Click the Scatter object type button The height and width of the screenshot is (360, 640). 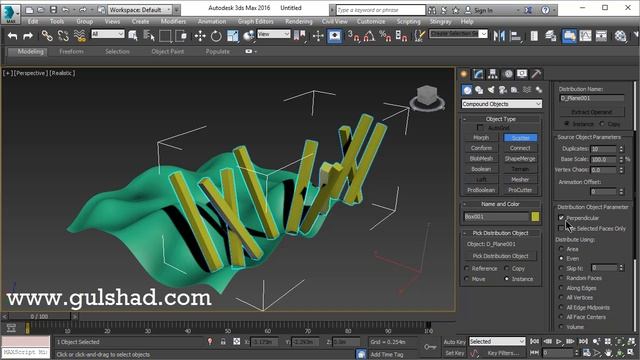point(520,138)
